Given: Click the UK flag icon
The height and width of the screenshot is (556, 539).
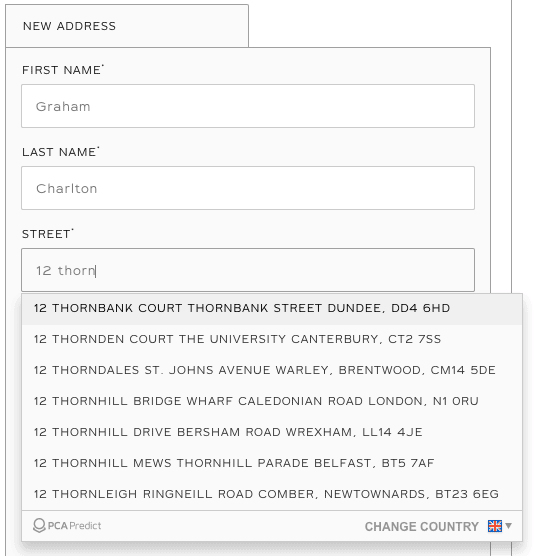Looking at the screenshot, I should (x=495, y=526).
